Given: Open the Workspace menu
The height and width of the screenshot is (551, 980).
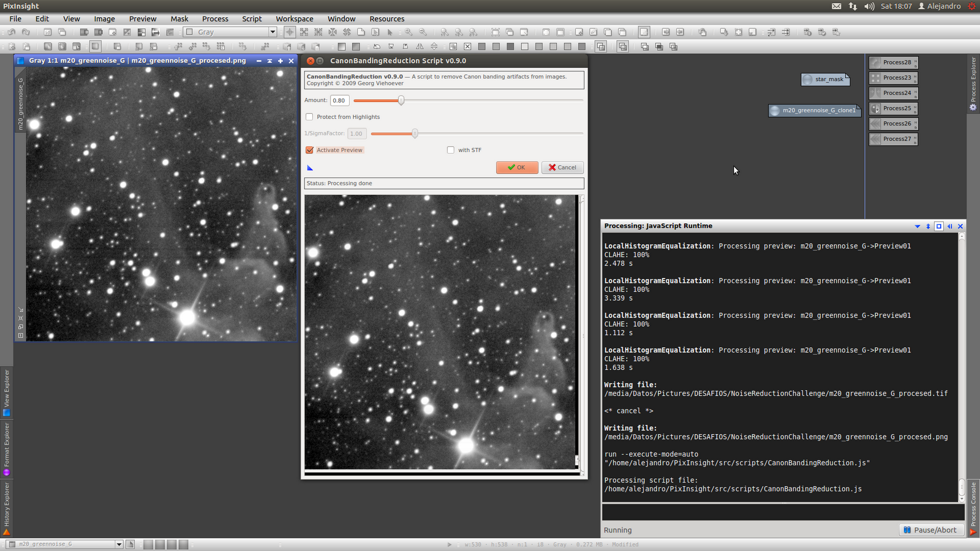Looking at the screenshot, I should pyautogui.click(x=295, y=19).
